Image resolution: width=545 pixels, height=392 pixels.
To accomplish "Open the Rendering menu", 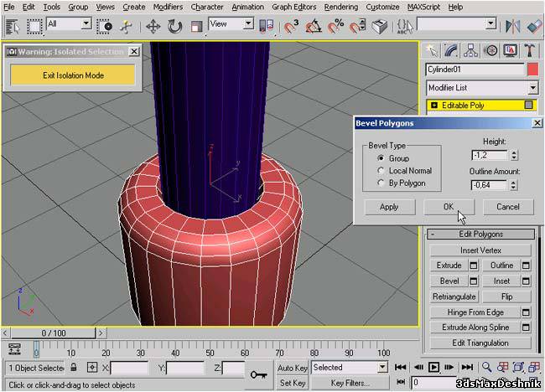I will pyautogui.click(x=341, y=7).
